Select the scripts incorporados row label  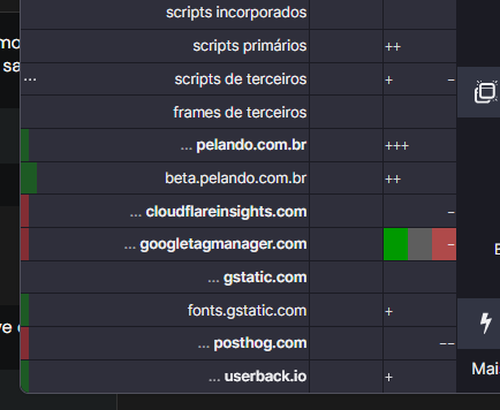[236, 13]
